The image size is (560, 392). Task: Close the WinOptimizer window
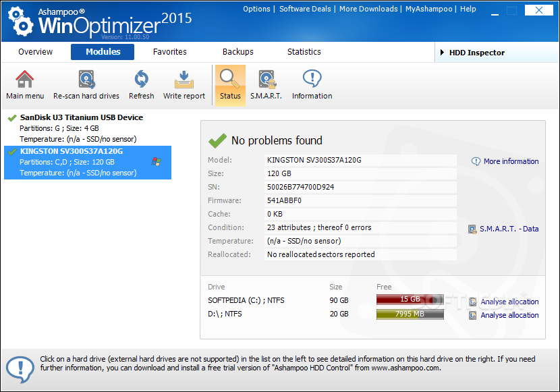pos(538,10)
